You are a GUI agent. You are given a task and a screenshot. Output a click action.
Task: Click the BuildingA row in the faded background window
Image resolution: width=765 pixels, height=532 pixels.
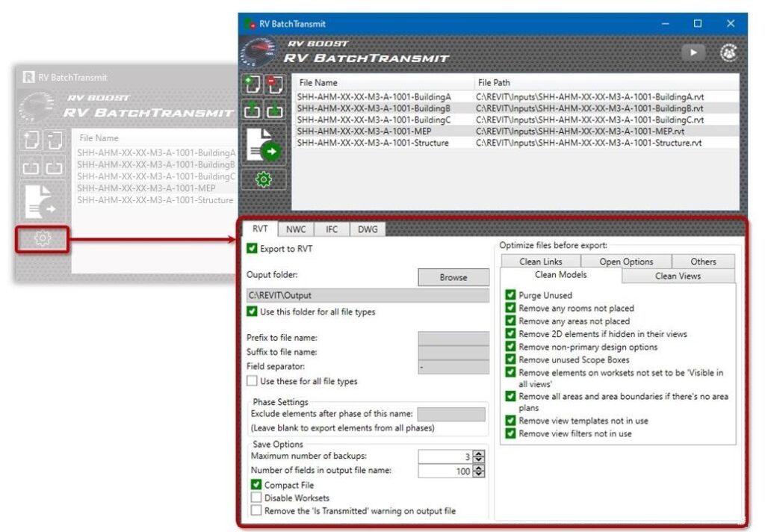(156, 152)
